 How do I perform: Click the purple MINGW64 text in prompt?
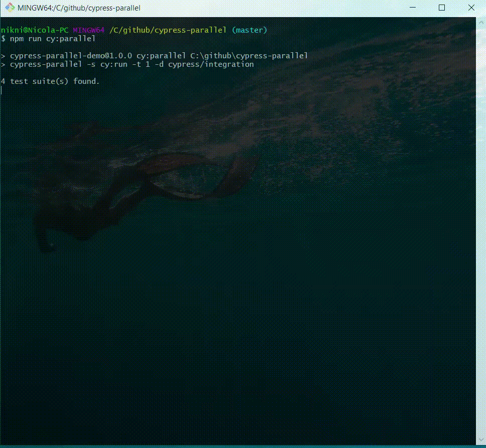88,30
